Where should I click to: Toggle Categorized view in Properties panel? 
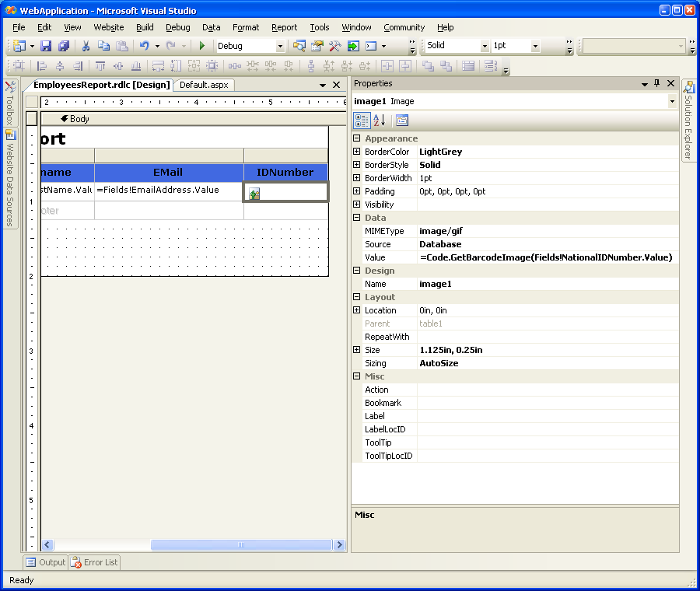coord(362,121)
